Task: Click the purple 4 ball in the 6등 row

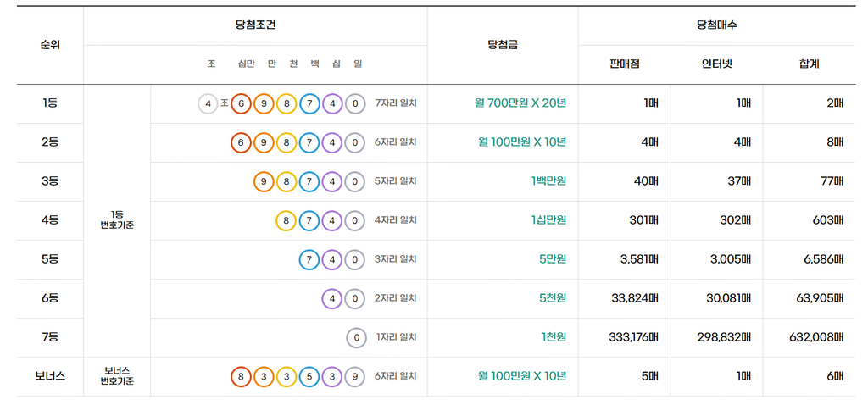Action: pyautogui.click(x=332, y=299)
